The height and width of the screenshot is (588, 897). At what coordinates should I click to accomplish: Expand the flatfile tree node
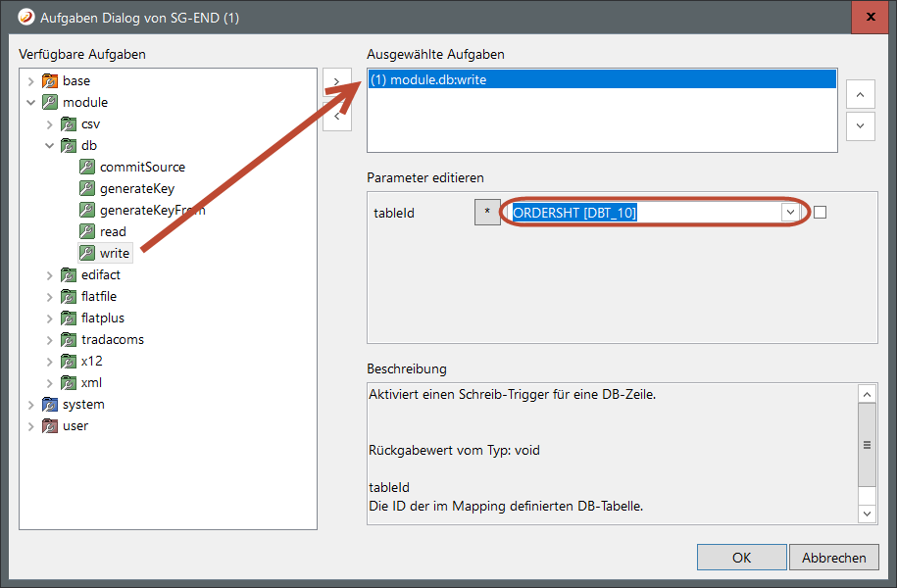click(x=50, y=297)
